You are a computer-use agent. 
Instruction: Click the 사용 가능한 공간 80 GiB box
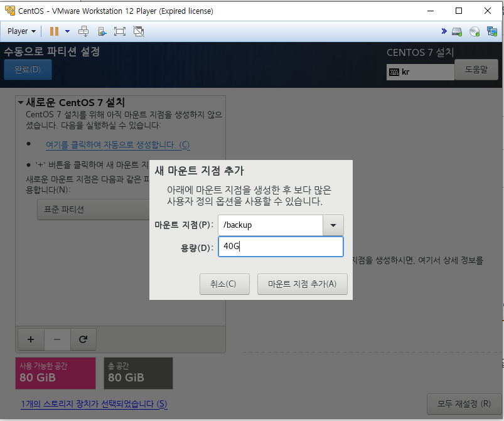point(56,373)
